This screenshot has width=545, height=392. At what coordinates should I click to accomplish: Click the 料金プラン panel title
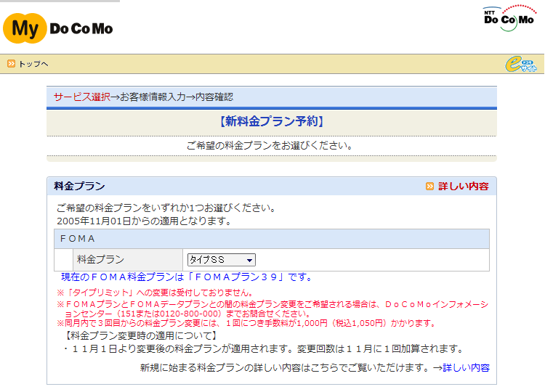click(79, 187)
